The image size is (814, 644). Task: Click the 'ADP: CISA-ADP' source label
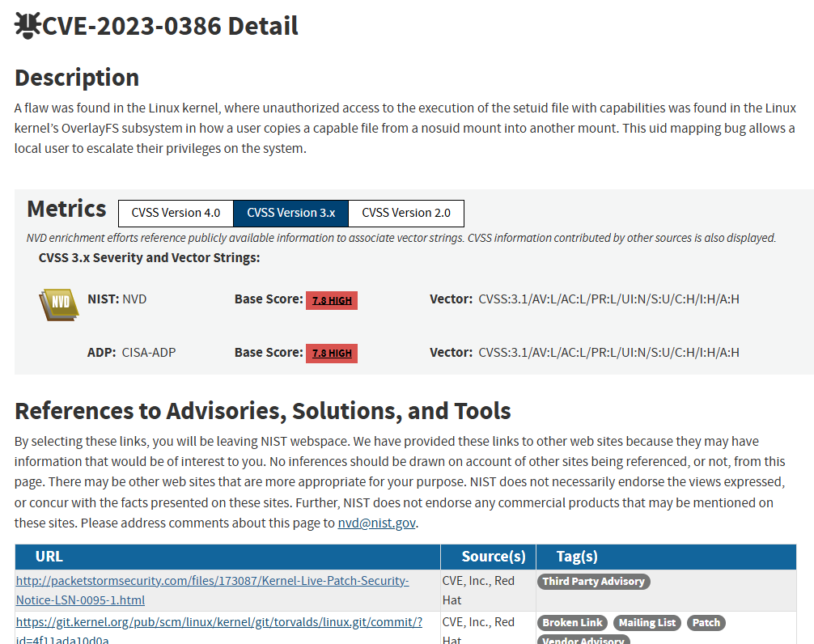131,353
